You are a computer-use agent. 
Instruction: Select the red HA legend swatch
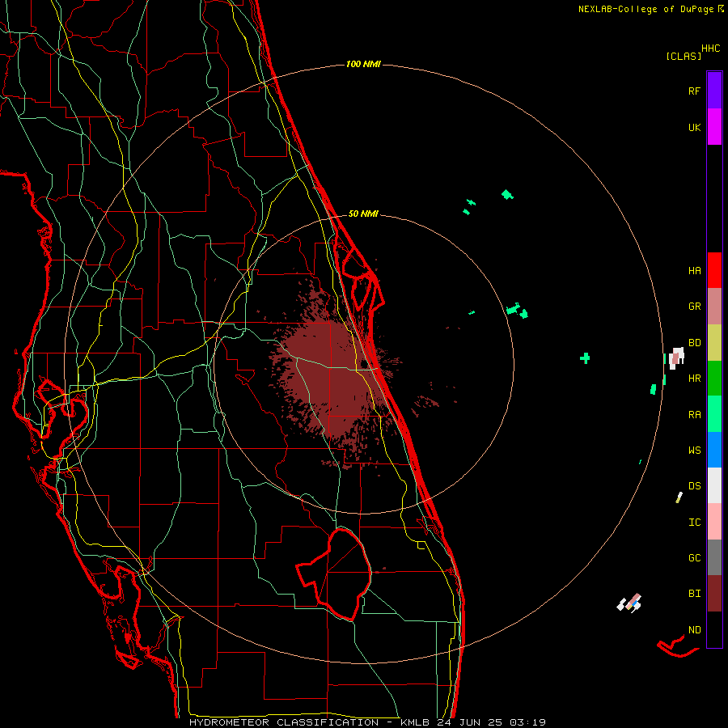click(714, 270)
